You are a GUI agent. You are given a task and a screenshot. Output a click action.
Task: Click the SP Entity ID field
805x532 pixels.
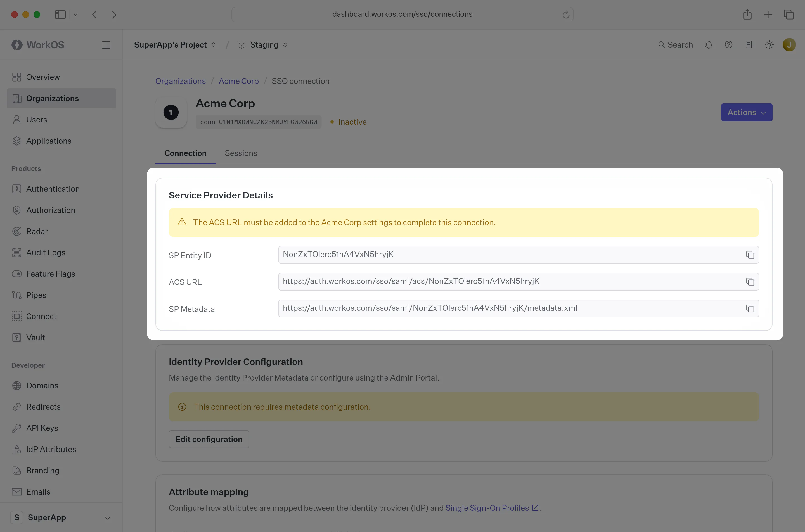tap(518, 255)
